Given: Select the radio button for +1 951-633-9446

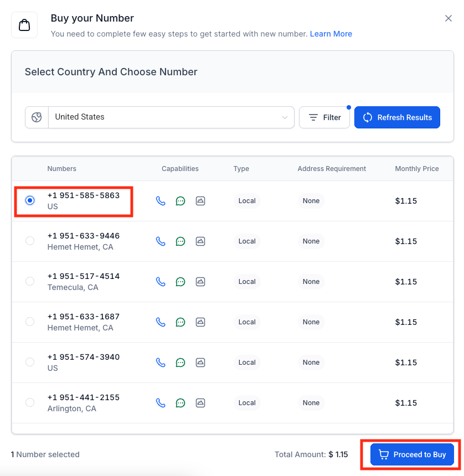Looking at the screenshot, I should [30, 241].
